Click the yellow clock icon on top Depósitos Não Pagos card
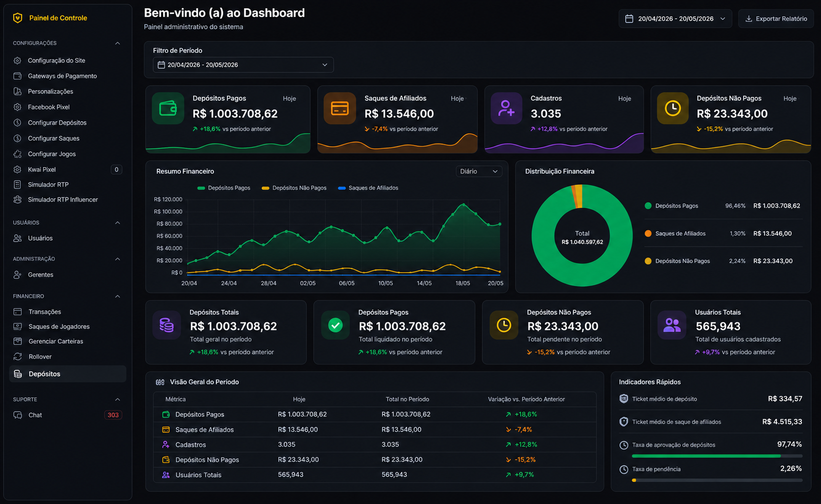Image resolution: width=821 pixels, height=504 pixels. (x=673, y=108)
